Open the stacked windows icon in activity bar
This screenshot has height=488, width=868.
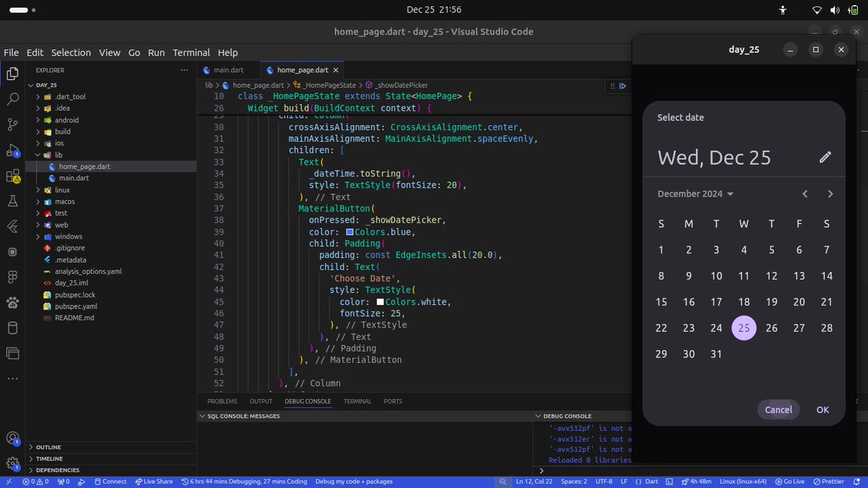[12, 353]
